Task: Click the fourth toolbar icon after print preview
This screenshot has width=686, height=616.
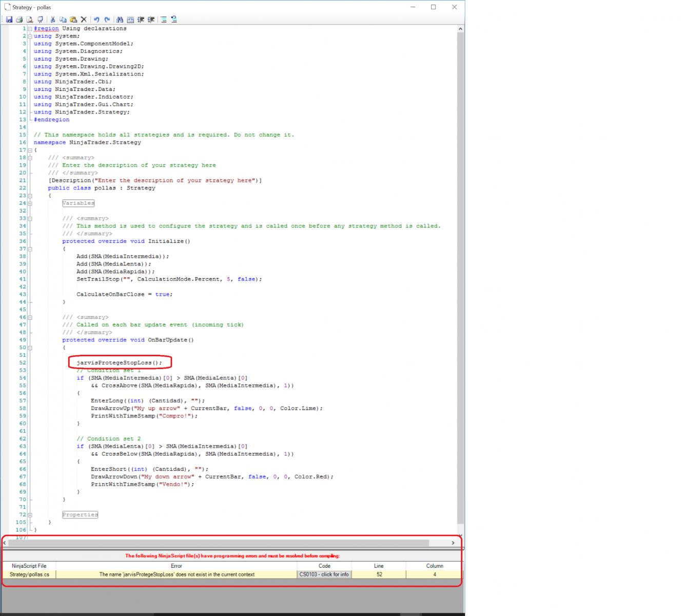Action: (40, 20)
